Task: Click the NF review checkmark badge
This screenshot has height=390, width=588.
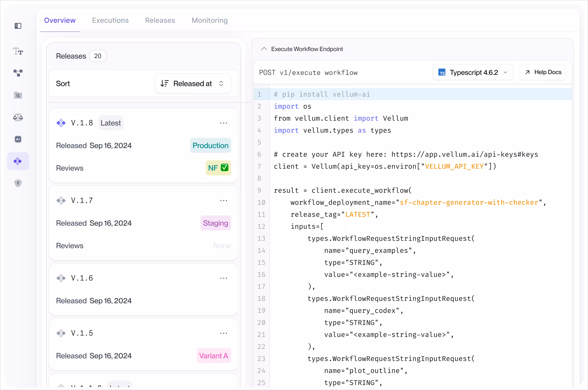Action: click(218, 168)
